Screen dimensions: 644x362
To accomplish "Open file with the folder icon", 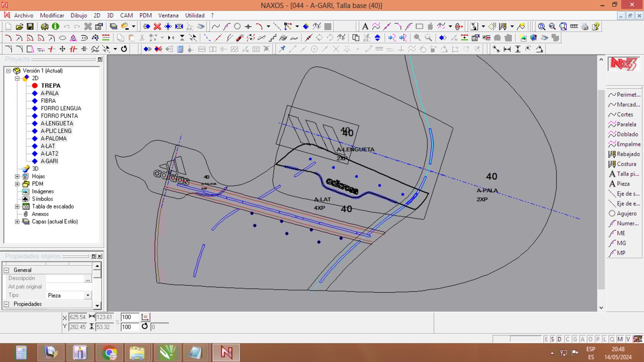I will coord(19,27).
